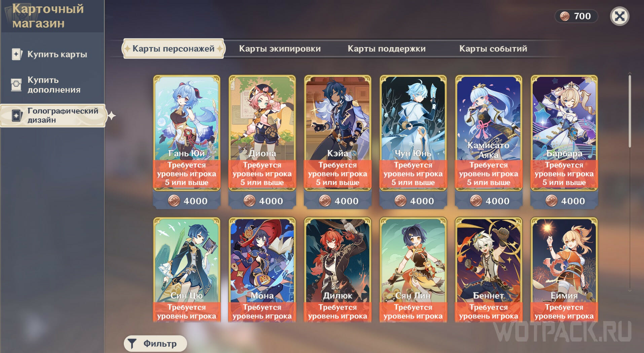Click the funnel filter icon
Image resolution: width=644 pixels, height=353 pixels.
[132, 344]
